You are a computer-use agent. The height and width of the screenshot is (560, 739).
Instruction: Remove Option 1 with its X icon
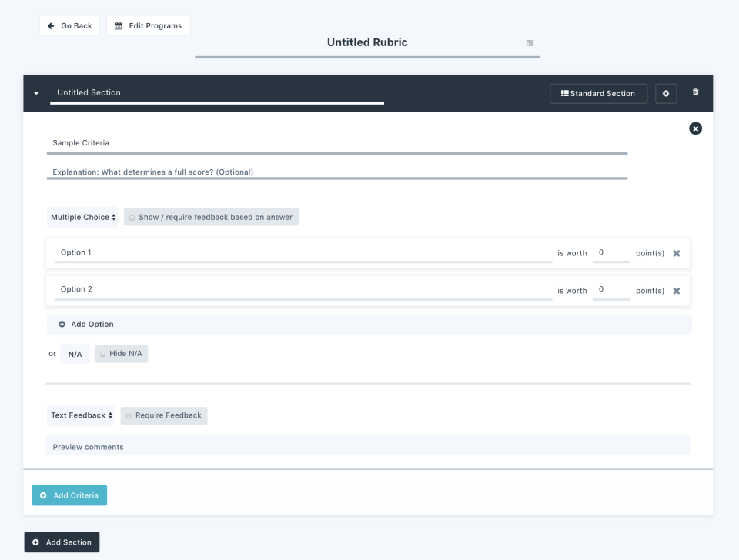tap(676, 252)
